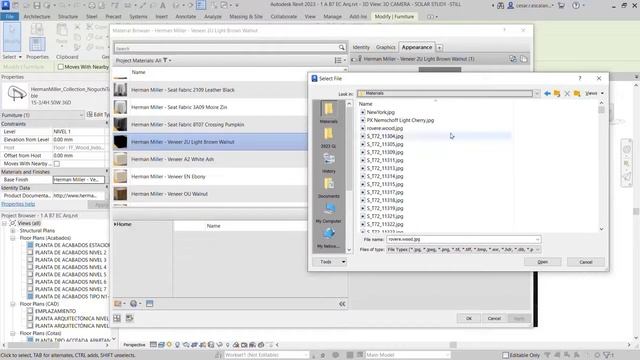Image resolution: width=640 pixels, height=360 pixels.
Task: Click the Light Brown Walnut material thumbnail
Action: 120,142
